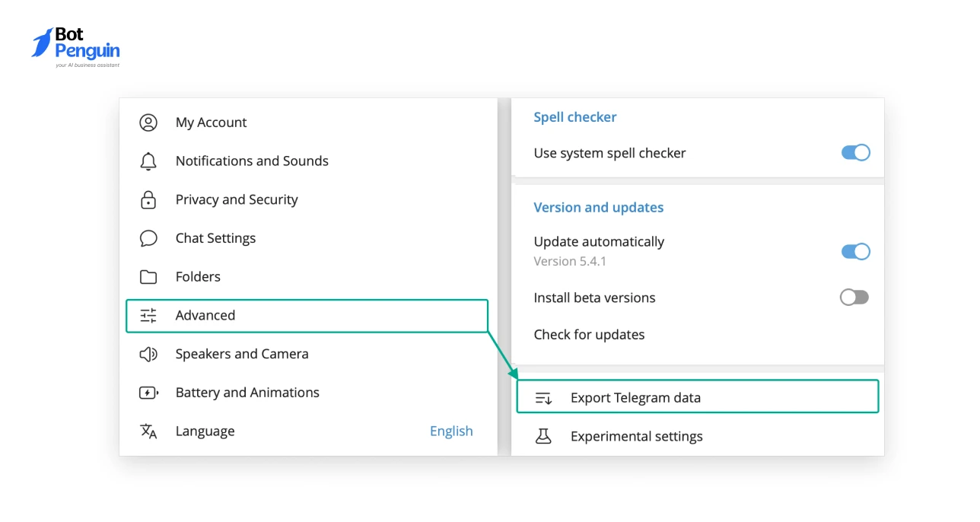This screenshot has height=522, width=980.
Task: Click the Language translate icon
Action: click(148, 431)
